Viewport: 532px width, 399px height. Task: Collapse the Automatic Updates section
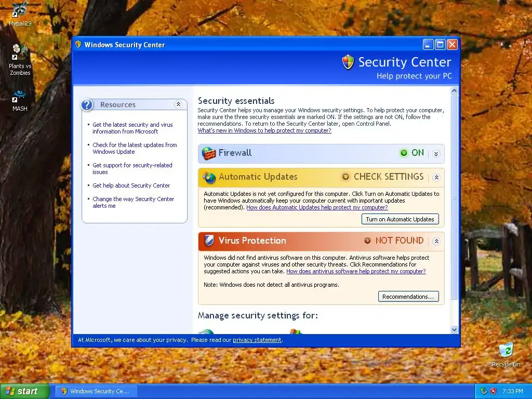coord(436,178)
